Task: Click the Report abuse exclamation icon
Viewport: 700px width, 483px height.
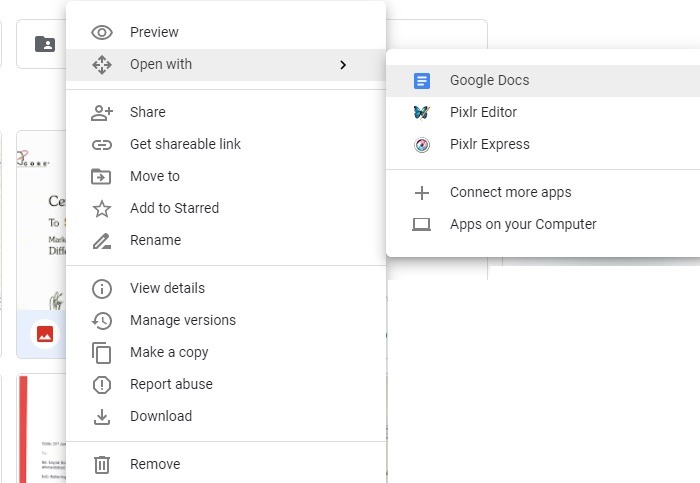Action: click(x=102, y=385)
